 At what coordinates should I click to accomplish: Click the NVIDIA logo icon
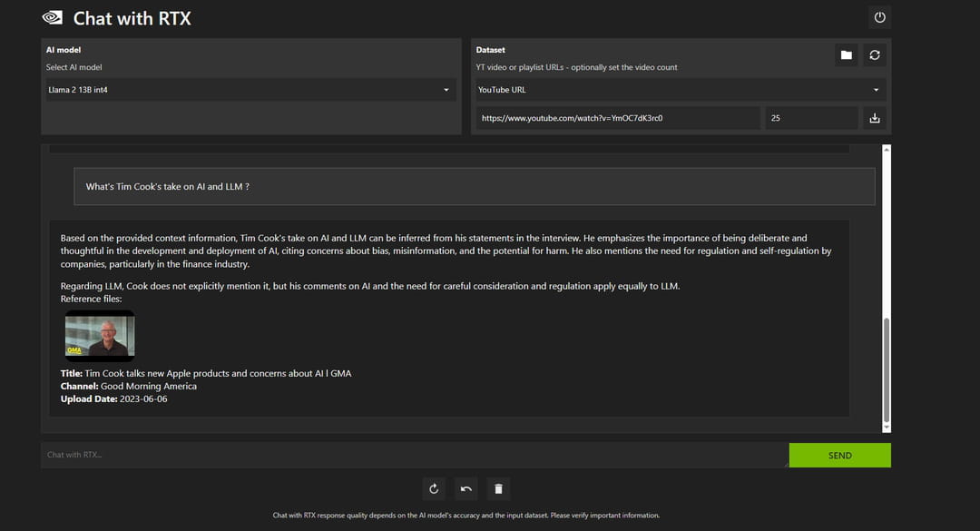pos(53,17)
